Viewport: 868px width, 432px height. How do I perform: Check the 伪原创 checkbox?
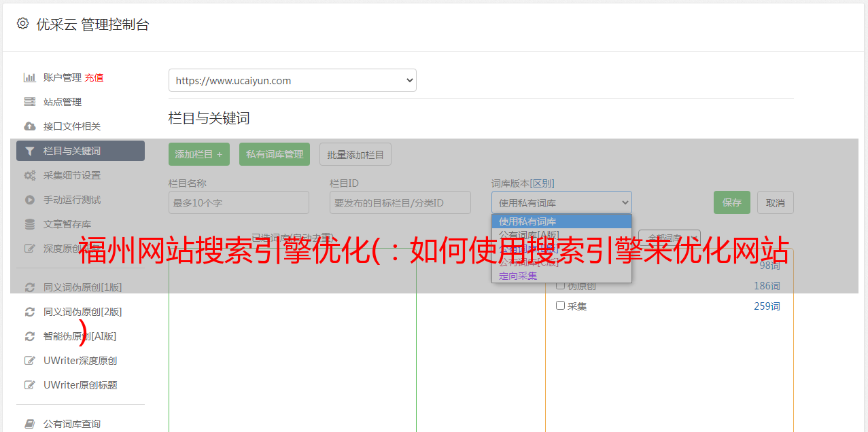tap(561, 285)
